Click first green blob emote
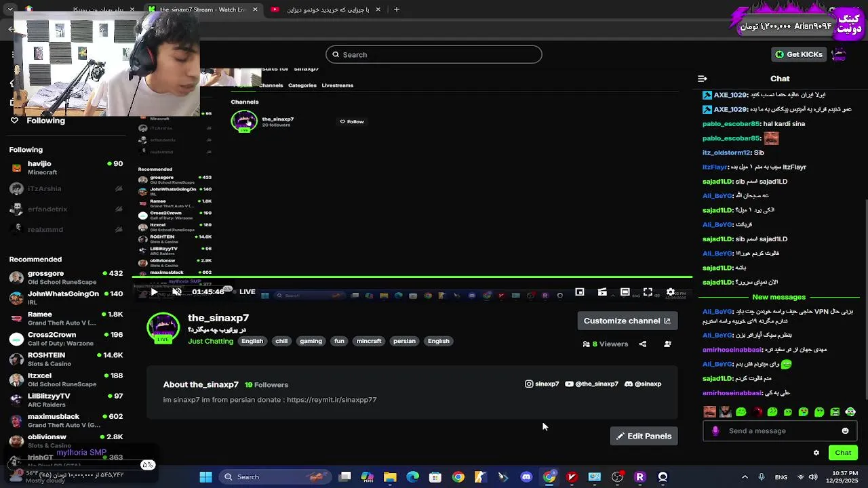The width and height of the screenshot is (868, 488). click(741, 411)
